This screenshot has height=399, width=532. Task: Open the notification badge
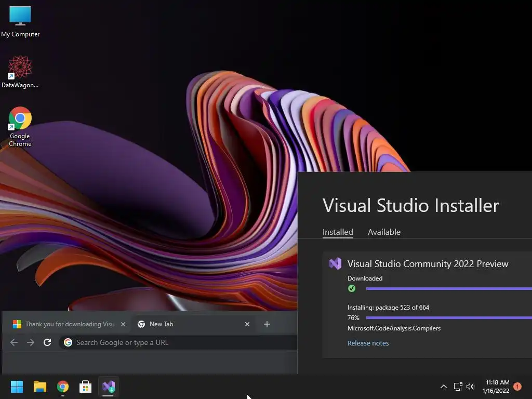[x=517, y=387]
